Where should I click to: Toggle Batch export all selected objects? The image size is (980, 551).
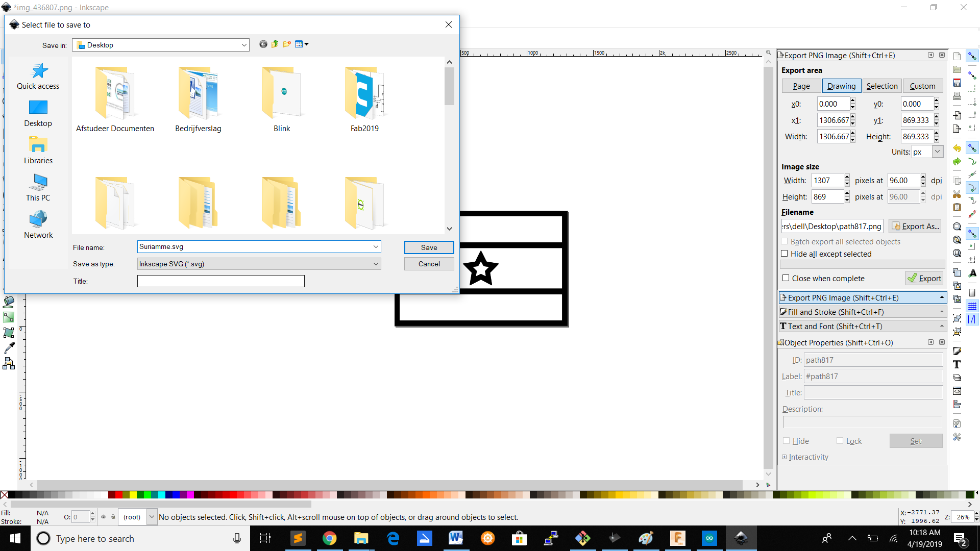pos(784,241)
